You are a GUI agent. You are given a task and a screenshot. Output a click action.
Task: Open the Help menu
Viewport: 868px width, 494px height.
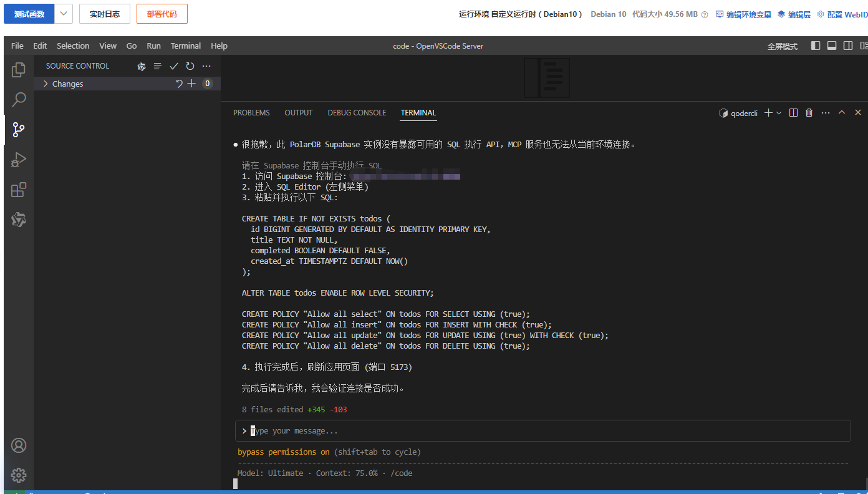point(219,46)
